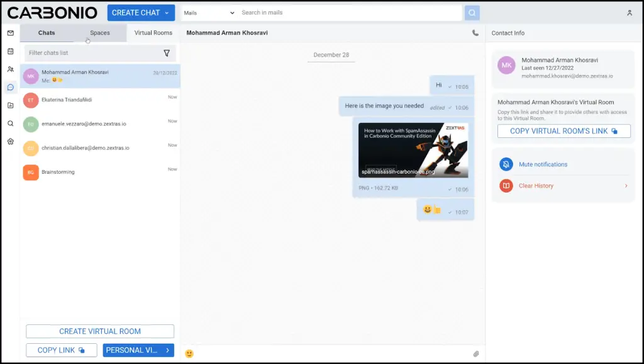Click the filter funnel icon
The width and height of the screenshot is (644, 364).
167,53
